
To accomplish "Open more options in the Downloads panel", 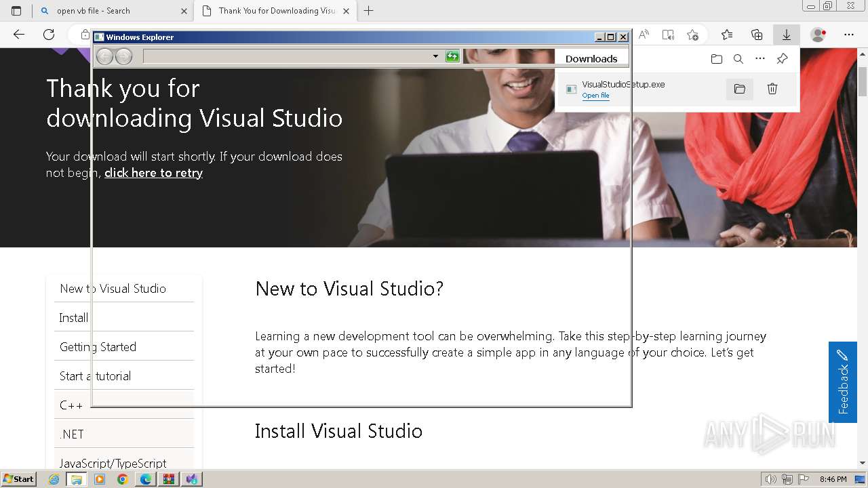I will pos(760,59).
